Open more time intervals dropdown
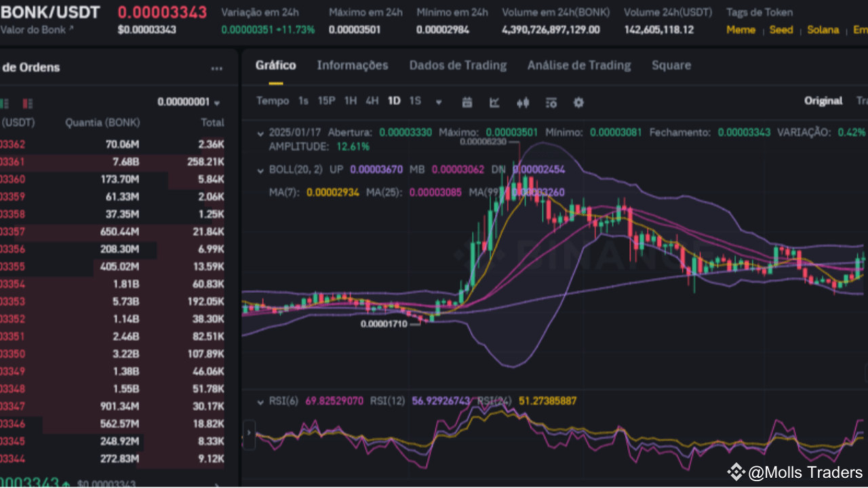Image resolution: width=868 pixels, height=488 pixels. [439, 102]
